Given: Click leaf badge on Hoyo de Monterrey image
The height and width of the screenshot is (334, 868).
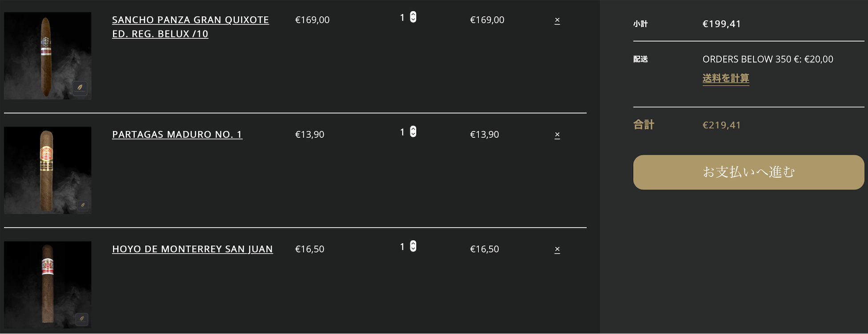Looking at the screenshot, I should [x=82, y=319].
